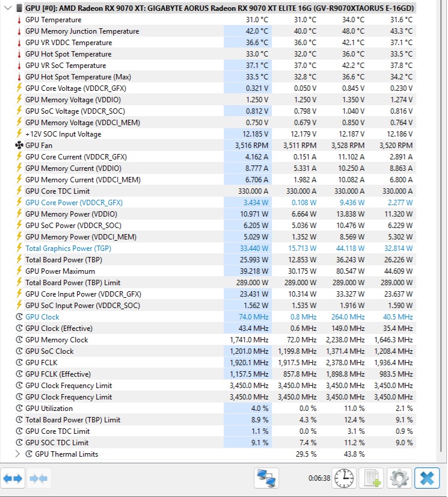The height and width of the screenshot is (497, 448).
Task: Select the GPU Memory Voltage (VDDIO) row
Action: [215, 99]
